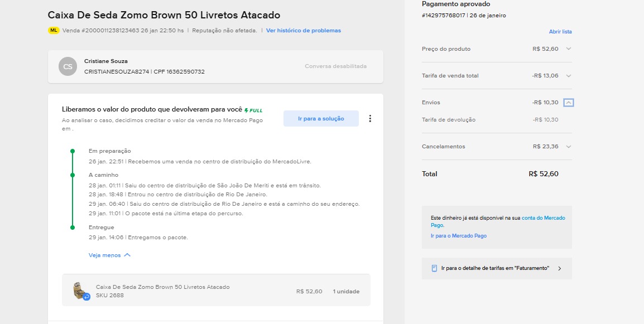This screenshot has width=644, height=324.
Task: Expand the Tarifa de venda total row
Action: tap(569, 75)
